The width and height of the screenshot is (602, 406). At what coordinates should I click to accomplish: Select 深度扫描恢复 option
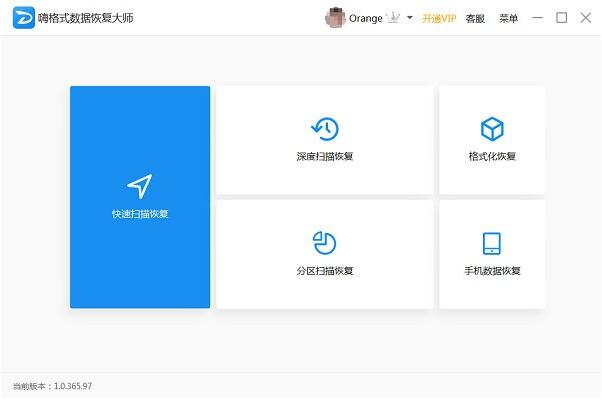click(x=325, y=156)
